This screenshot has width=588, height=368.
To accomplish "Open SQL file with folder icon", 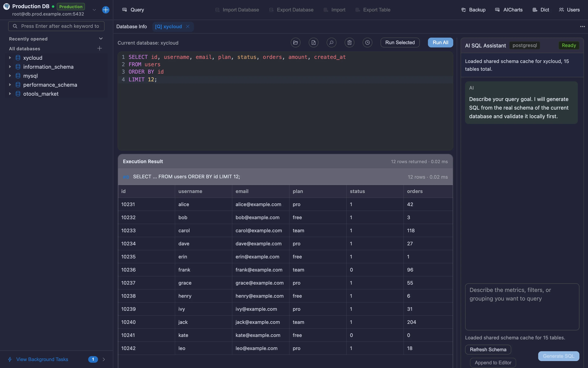I will click(295, 43).
